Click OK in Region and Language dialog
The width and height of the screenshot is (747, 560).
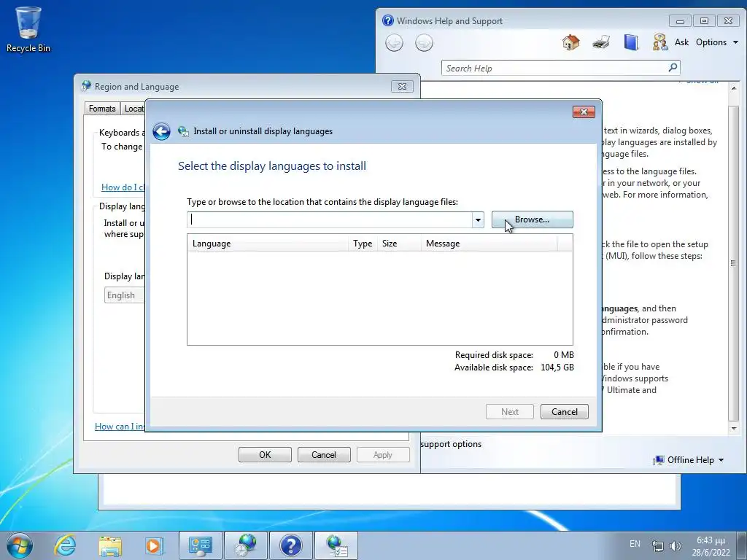(265, 455)
